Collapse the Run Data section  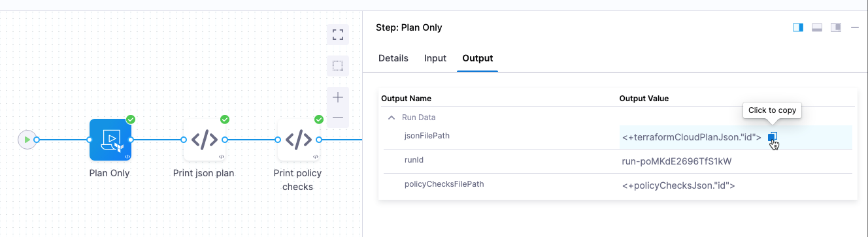coord(392,118)
